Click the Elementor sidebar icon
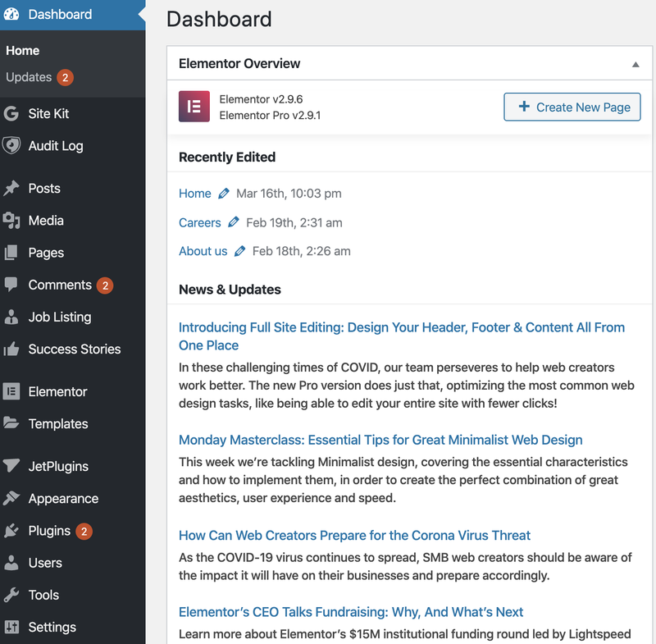The width and height of the screenshot is (656, 644). coord(11,391)
